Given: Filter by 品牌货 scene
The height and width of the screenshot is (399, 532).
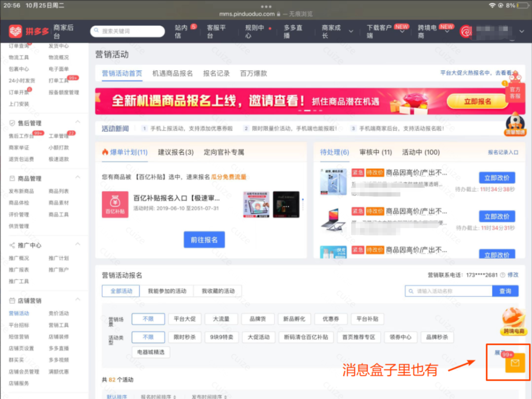Looking at the screenshot, I should tap(258, 319).
